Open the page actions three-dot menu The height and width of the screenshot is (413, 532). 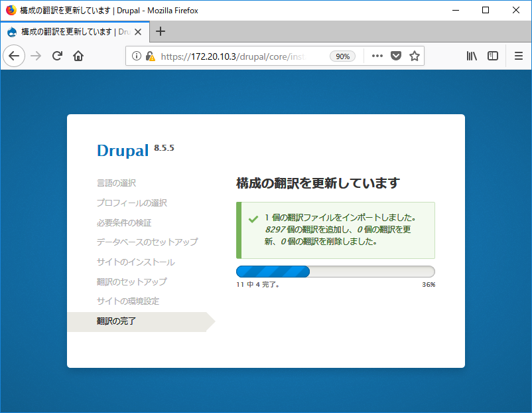pyautogui.click(x=377, y=56)
